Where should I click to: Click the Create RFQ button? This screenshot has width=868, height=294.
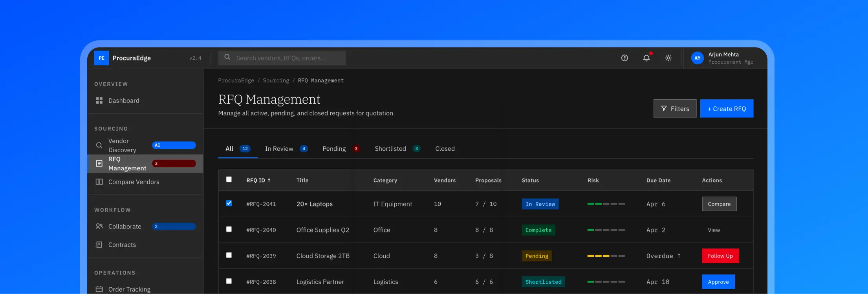click(727, 109)
